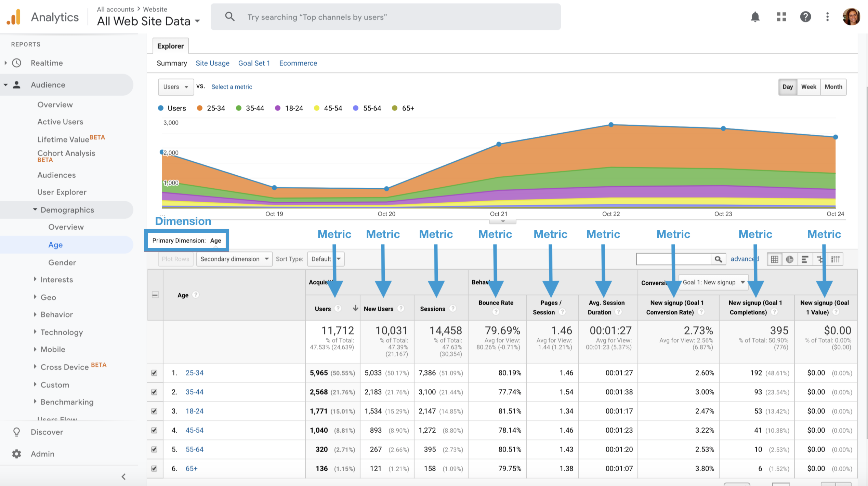Switch the chart to Week view
Viewport: 868px width, 486px height.
(x=808, y=87)
